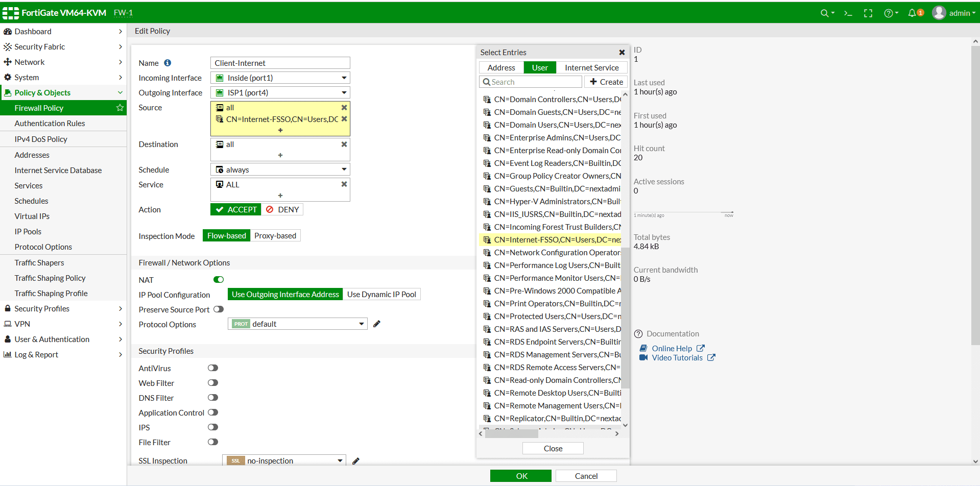Switch to the Internet Service tab
Image resolution: width=980 pixels, height=486 pixels.
pos(591,67)
